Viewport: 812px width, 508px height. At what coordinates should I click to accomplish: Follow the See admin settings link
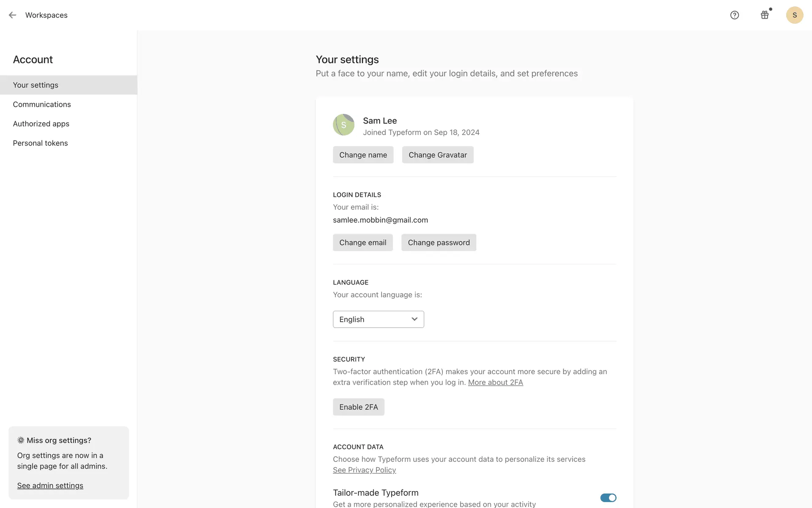coord(50,486)
